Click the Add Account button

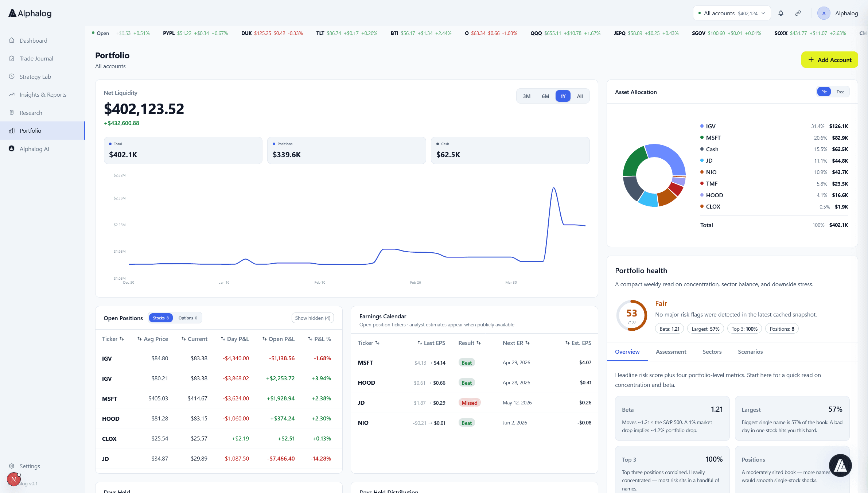tap(829, 60)
